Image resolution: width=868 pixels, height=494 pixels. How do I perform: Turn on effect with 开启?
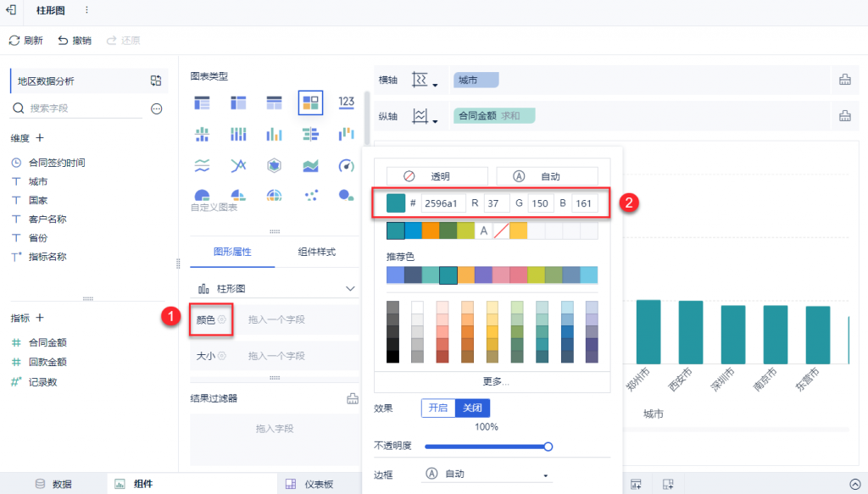(438, 408)
